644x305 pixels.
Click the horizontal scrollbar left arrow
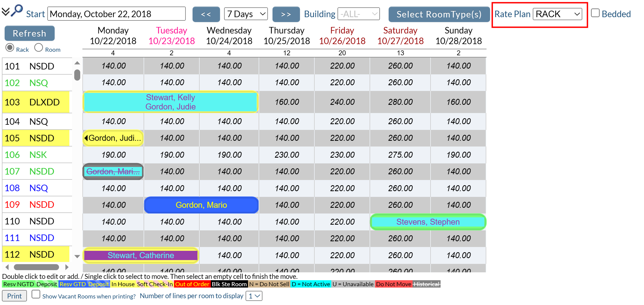[x=7, y=267]
